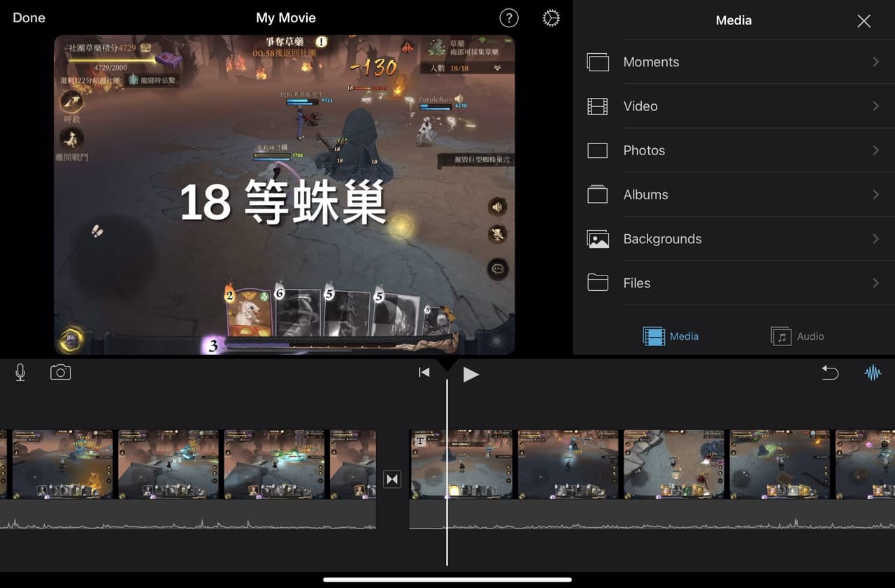This screenshot has height=588, width=895.
Task: Click the Backgrounds picture icon
Action: tap(598, 239)
